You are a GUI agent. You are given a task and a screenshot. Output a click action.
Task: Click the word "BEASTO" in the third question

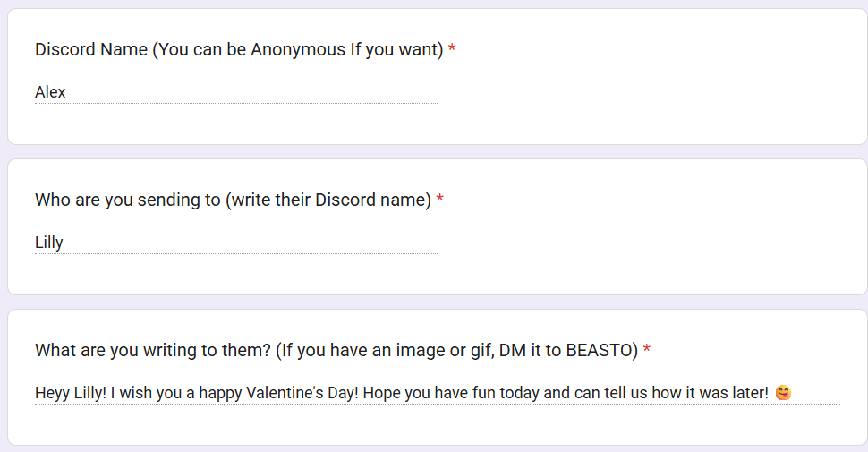click(x=599, y=351)
